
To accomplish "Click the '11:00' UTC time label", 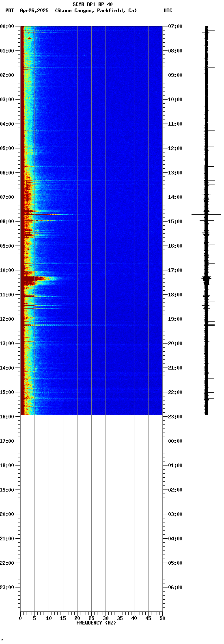I will 175,124.
